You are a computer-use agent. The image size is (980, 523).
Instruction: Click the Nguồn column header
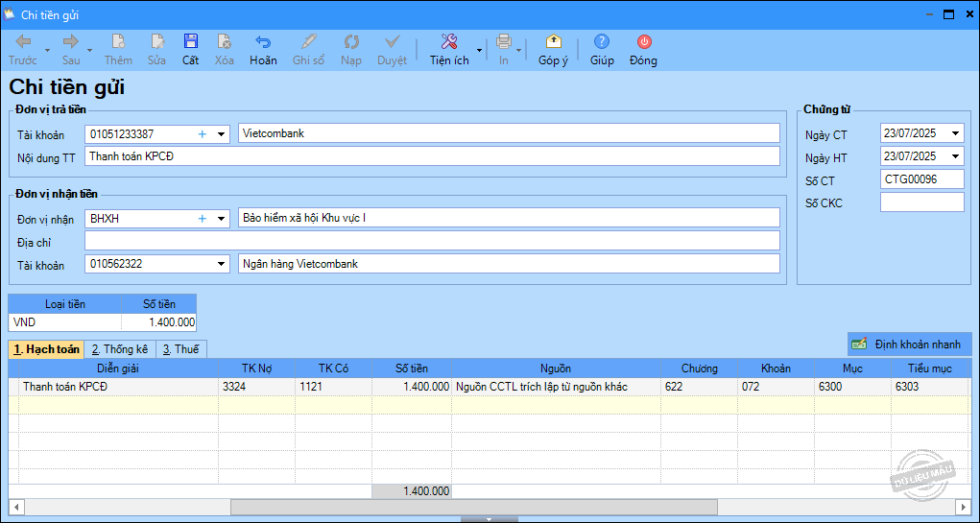tap(557, 368)
